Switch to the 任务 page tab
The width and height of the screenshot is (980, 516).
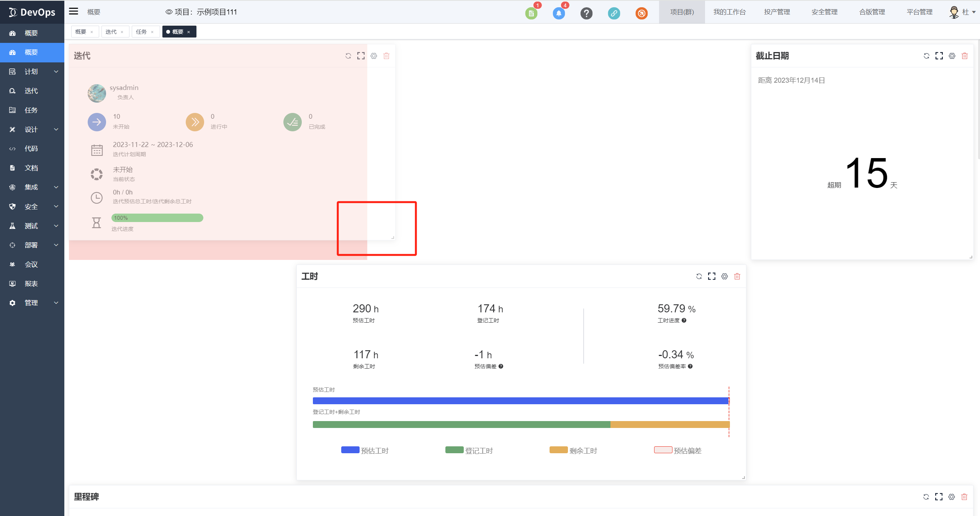pos(141,32)
